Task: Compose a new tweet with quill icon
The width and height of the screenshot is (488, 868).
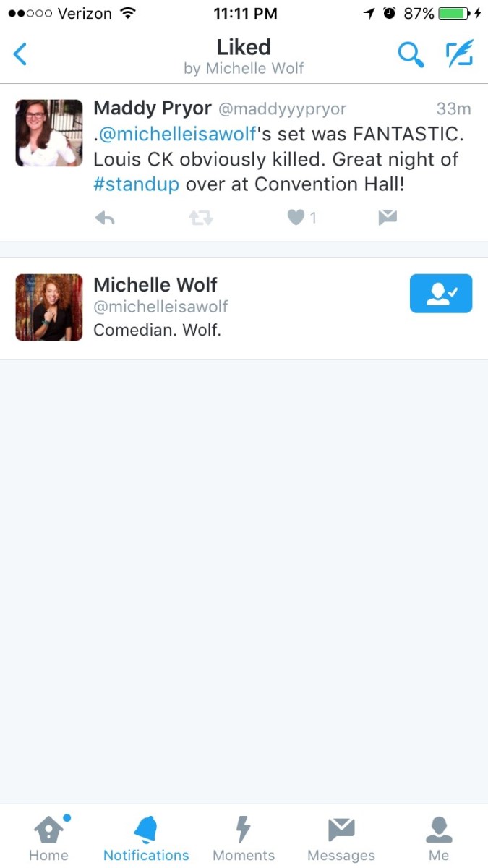Action: coord(460,54)
